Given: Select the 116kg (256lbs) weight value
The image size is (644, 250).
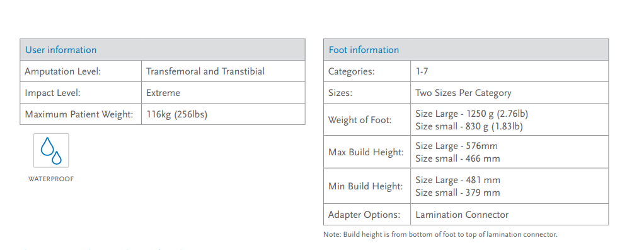Looking at the screenshot, I should point(176,114).
